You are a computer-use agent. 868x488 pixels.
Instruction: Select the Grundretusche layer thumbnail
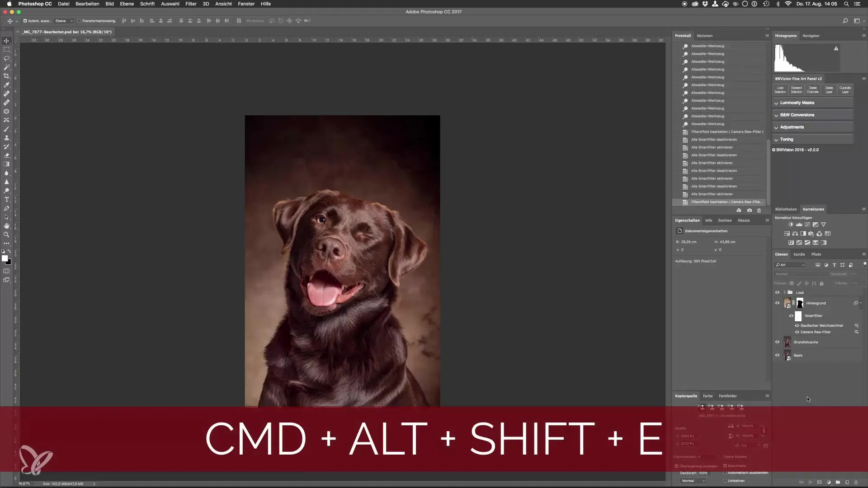[x=787, y=342]
